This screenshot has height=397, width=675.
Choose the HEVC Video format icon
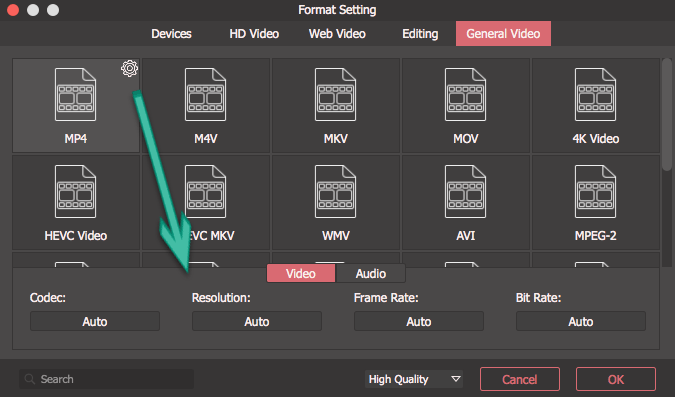pos(75,192)
